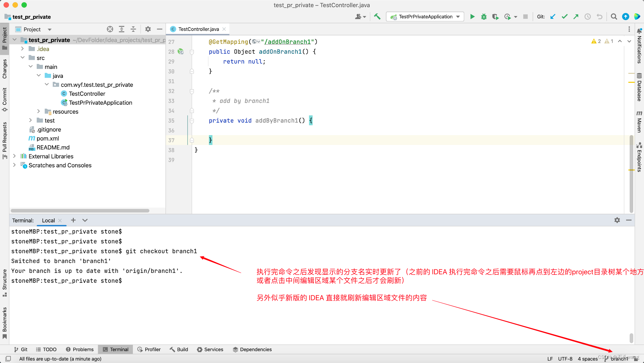
Task: Open the Dependencies bottom tool tab
Action: tap(252, 349)
